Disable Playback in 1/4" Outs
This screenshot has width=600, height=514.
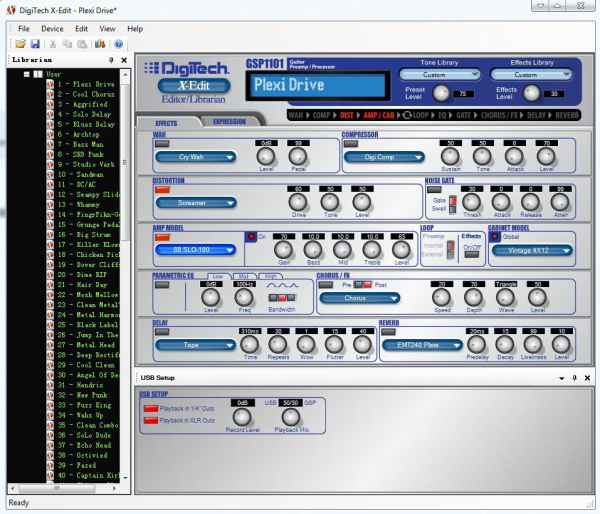pos(151,408)
